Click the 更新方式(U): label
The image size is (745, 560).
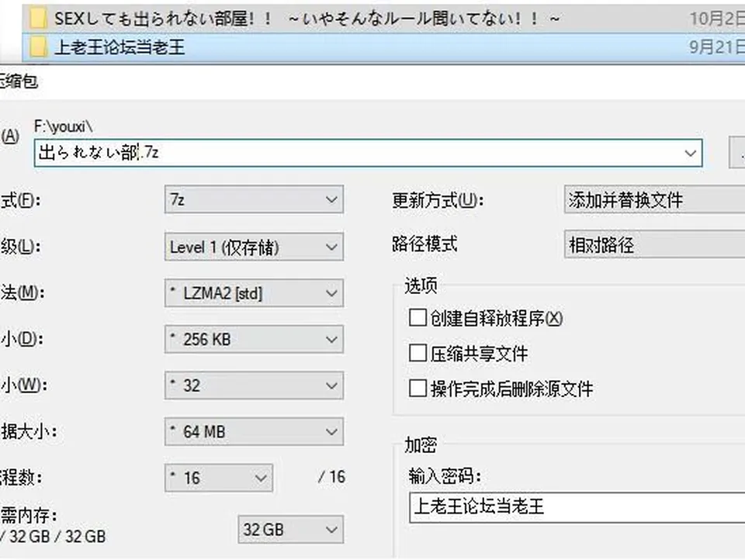click(x=438, y=200)
